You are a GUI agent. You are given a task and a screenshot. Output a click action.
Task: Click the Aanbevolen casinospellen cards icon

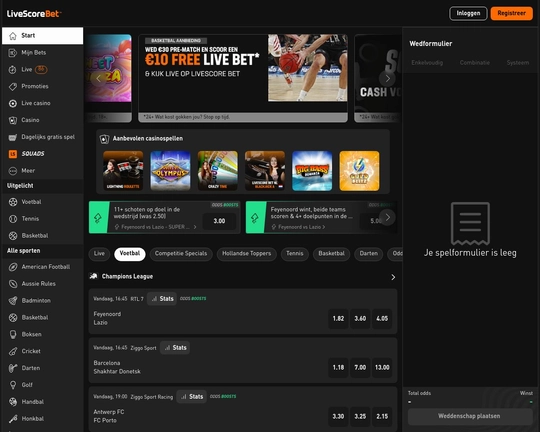(104, 139)
